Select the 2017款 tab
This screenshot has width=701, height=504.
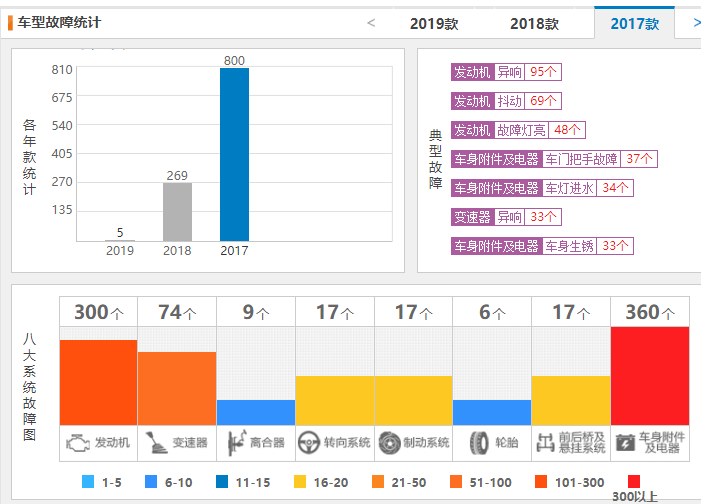click(x=634, y=23)
